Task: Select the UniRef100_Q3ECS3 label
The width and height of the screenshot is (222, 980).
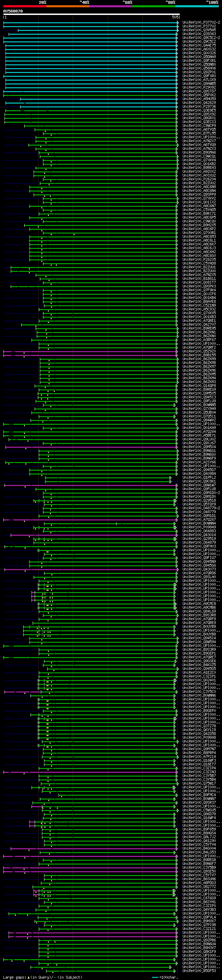Action: (x=199, y=122)
